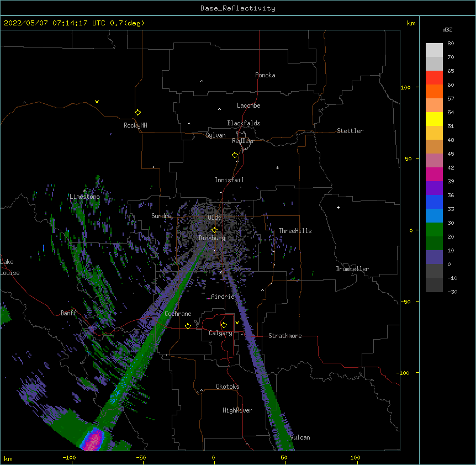
Task: Click the white 80 dBZ legend swatch
Action: (x=434, y=50)
